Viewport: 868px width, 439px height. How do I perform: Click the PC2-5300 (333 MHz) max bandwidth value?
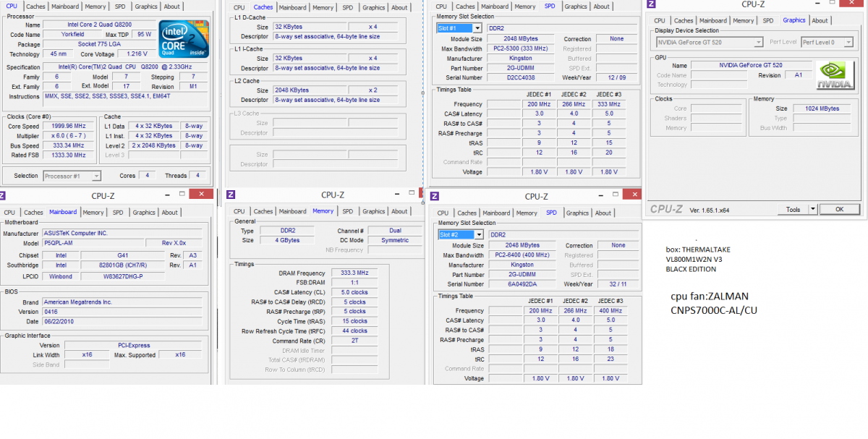click(522, 48)
